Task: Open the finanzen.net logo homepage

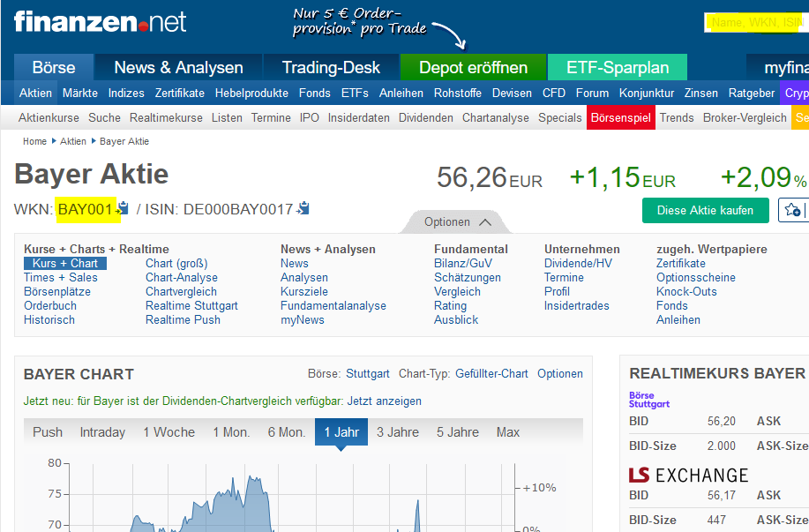Action: (x=100, y=22)
